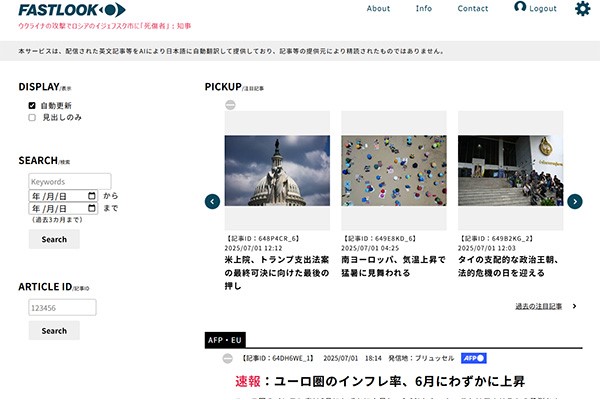Enable 見出しのみ headlines-only checkbox

32,118
